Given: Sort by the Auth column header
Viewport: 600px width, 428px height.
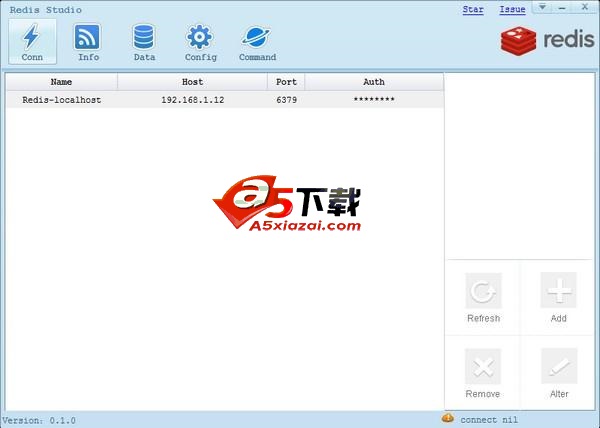Looking at the screenshot, I should (x=374, y=82).
